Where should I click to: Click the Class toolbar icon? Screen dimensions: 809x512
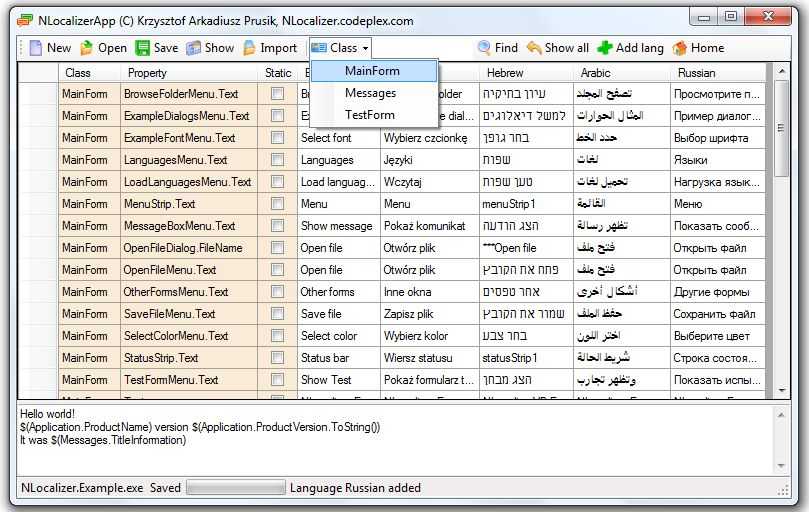319,48
